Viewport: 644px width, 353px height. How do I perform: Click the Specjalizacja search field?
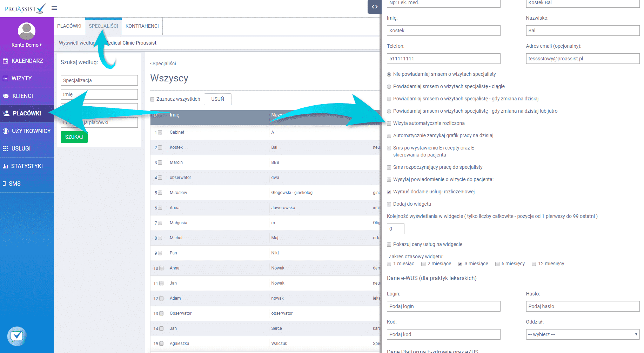(x=99, y=80)
